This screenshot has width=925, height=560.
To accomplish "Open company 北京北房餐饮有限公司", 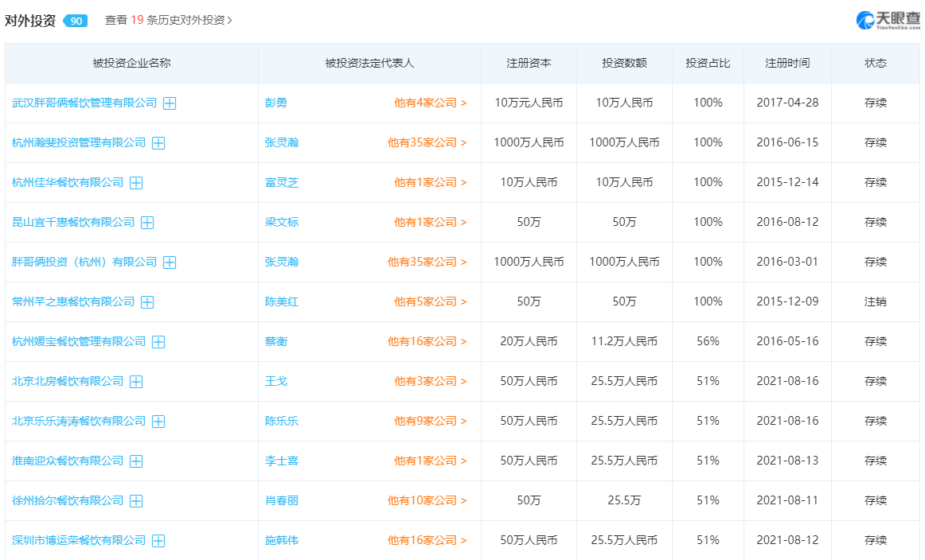I will point(68,381).
